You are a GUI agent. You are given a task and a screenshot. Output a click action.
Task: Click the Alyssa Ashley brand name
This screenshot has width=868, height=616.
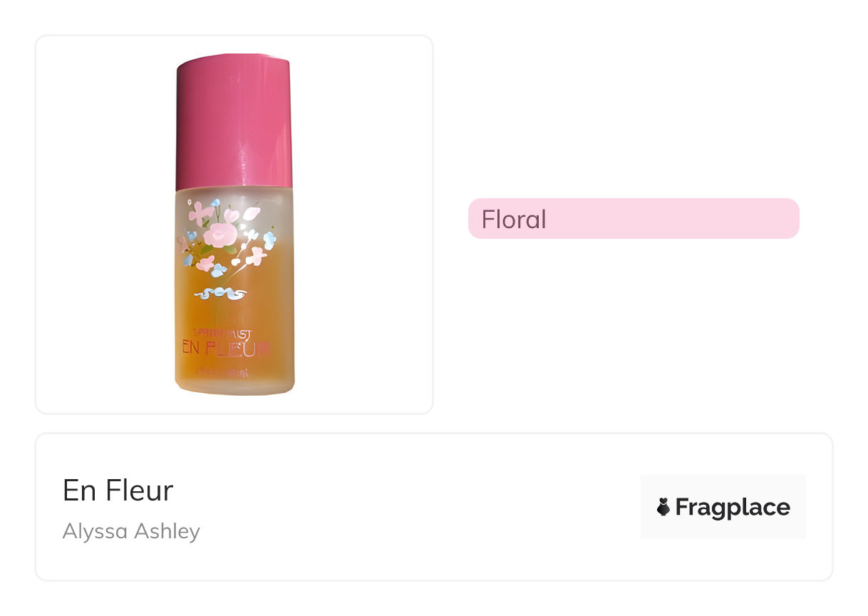point(131,531)
